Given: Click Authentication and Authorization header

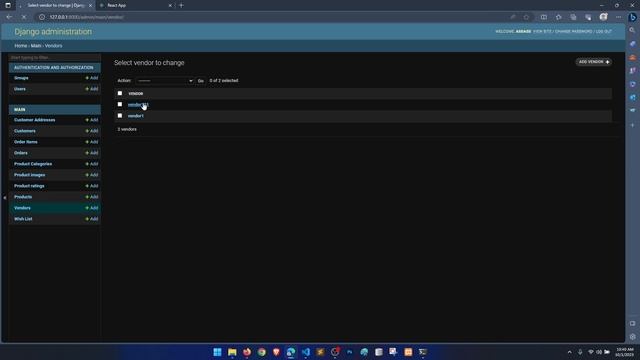Looking at the screenshot, I should 55,68.
